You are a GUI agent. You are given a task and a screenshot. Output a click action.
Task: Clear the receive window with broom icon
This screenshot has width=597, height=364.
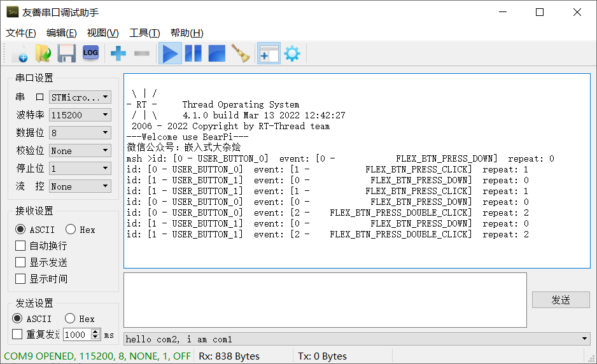240,53
